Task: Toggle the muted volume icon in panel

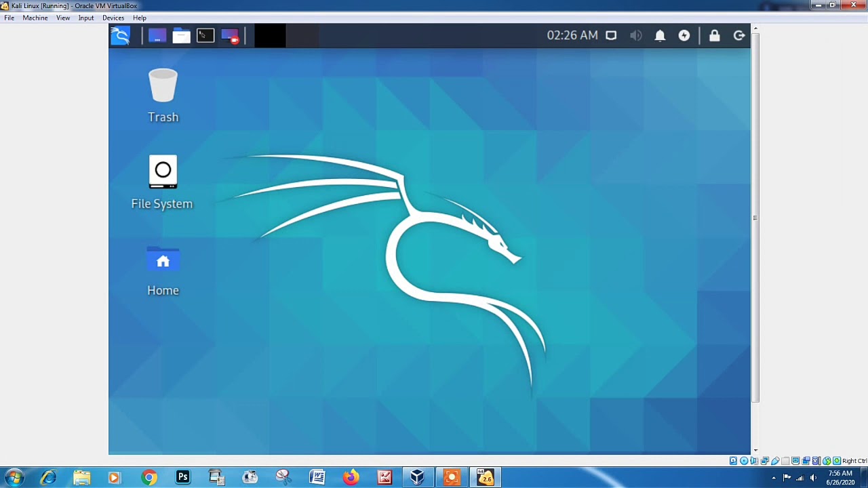Action: [635, 35]
